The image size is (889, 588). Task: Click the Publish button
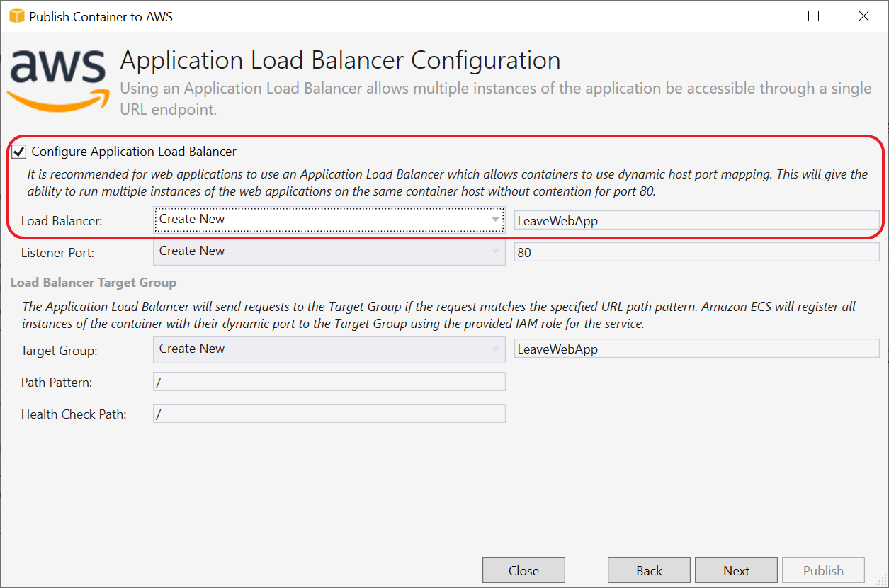click(823, 570)
